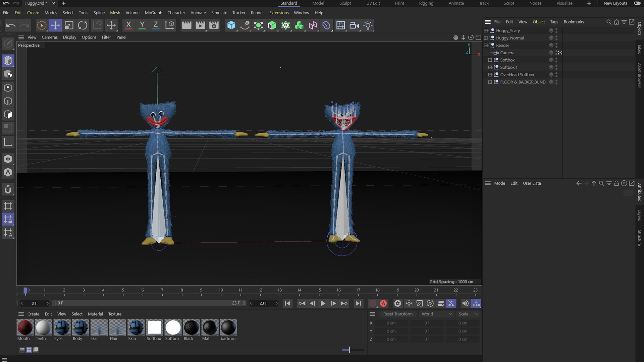Viewport: 644px width, 362px height.
Task: Select the red Mouth material swatch
Action: click(25, 327)
